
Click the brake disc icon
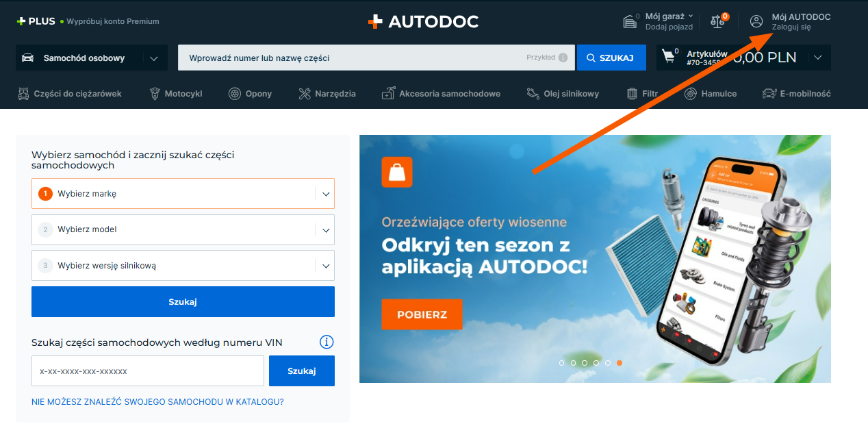pyautogui.click(x=691, y=94)
